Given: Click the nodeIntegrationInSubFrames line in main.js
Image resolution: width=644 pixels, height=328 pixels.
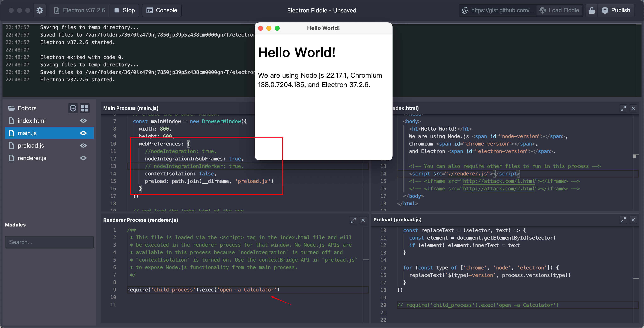Looking at the screenshot, I should coord(194,159).
